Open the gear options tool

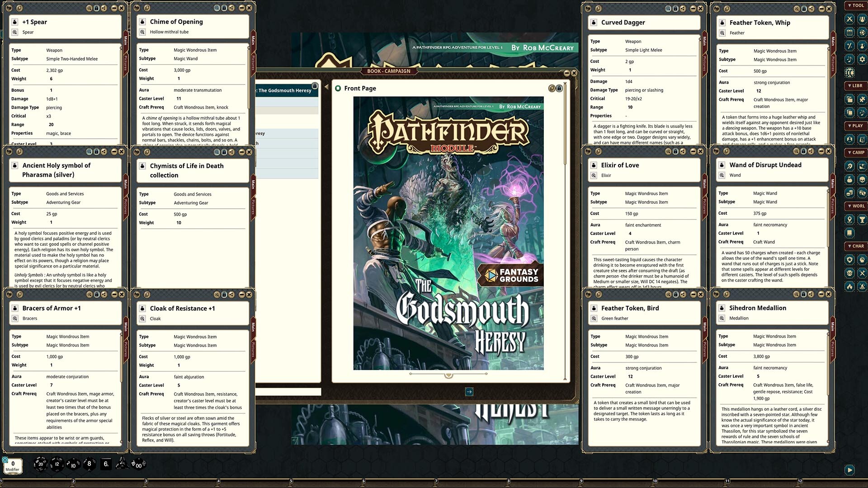coord(862,59)
